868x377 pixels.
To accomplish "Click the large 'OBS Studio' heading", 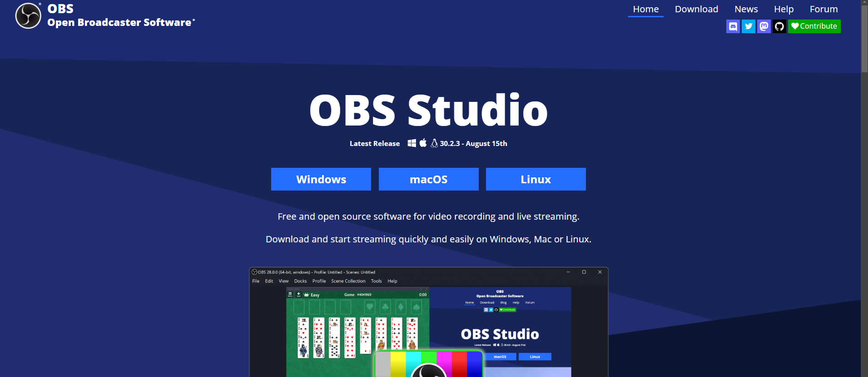I will [x=429, y=110].
